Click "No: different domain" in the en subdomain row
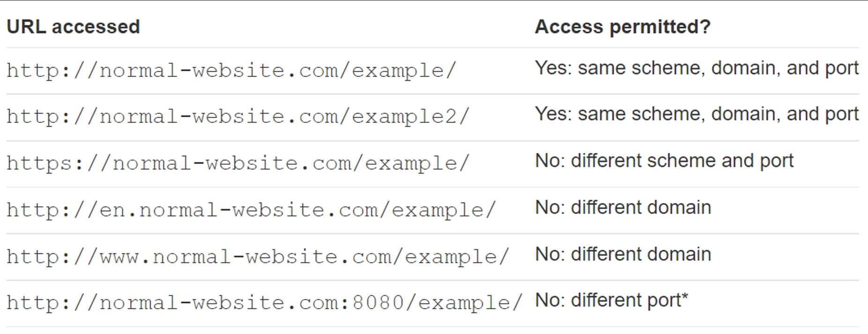 [x=623, y=207]
